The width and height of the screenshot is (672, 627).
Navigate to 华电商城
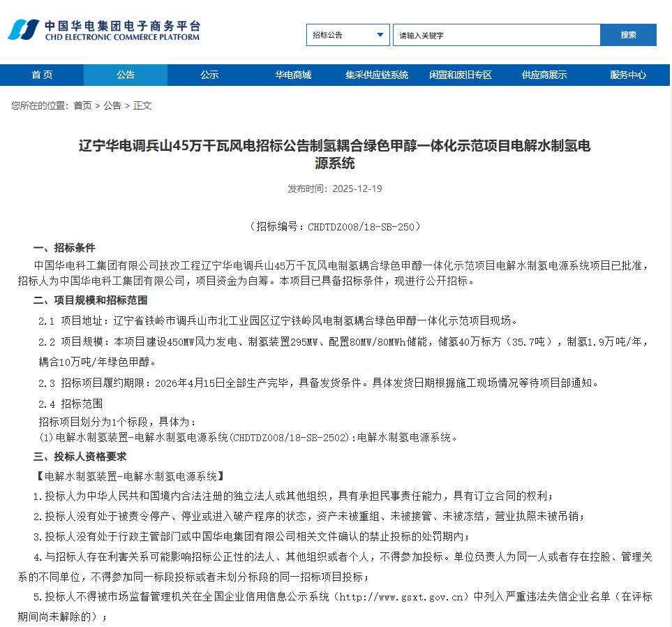click(292, 75)
